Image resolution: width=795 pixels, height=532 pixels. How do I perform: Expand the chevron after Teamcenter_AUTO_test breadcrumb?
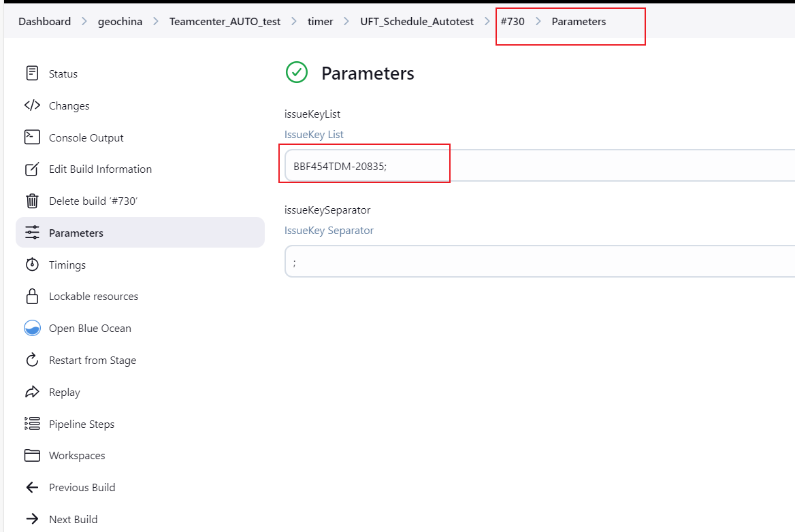coord(294,22)
